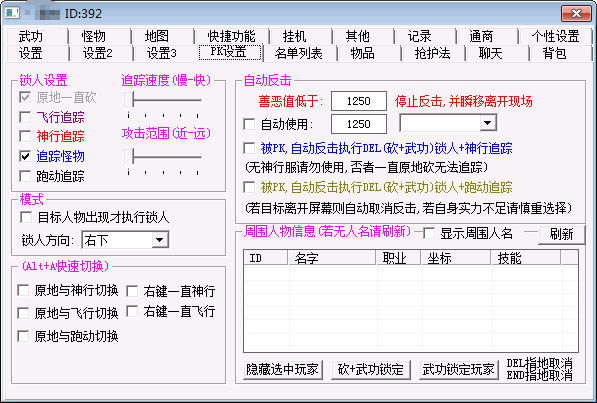597x403 pixels.
Task: Open the 名单列表 tab
Action: tap(298, 53)
